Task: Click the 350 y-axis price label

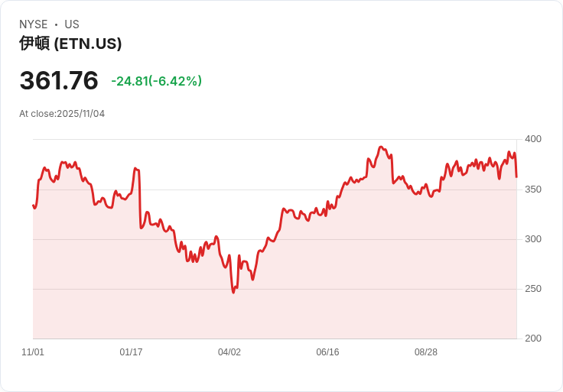Action: (x=533, y=190)
